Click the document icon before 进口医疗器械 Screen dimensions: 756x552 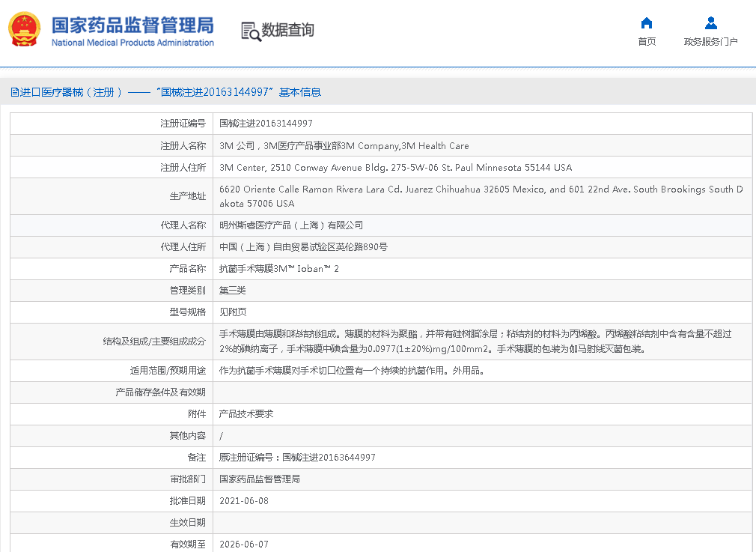(14, 92)
